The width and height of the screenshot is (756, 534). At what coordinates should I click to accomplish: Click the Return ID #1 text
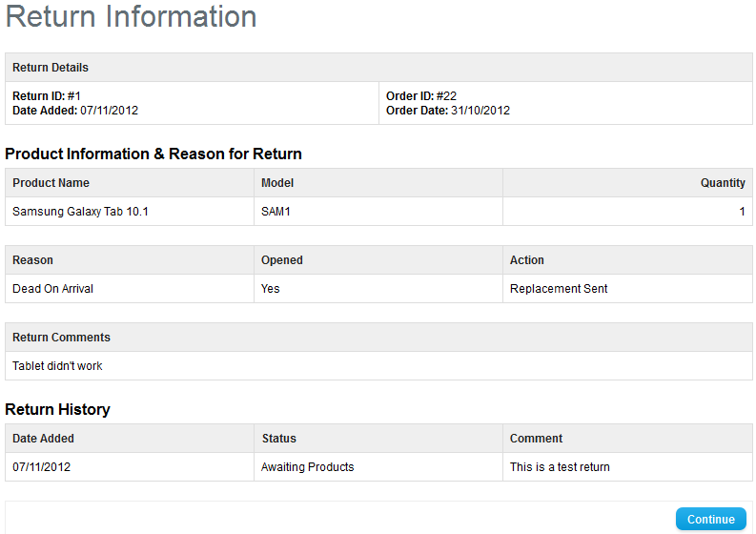(x=47, y=96)
